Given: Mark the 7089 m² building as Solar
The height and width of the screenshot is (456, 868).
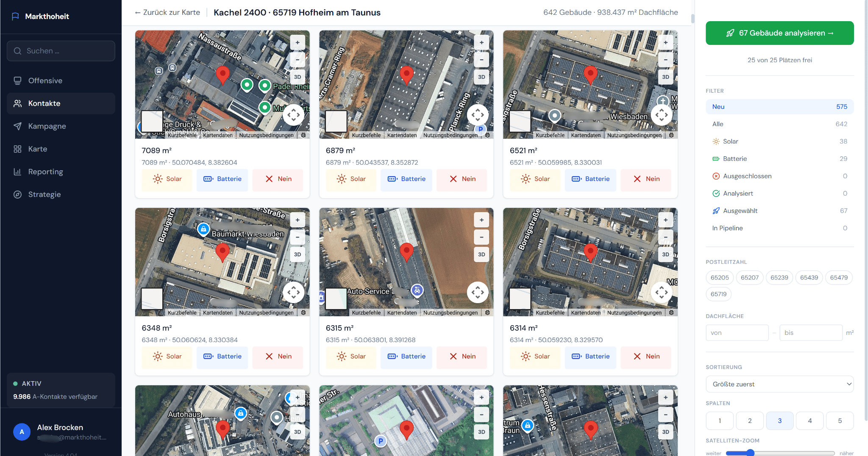Looking at the screenshot, I should coord(167,179).
